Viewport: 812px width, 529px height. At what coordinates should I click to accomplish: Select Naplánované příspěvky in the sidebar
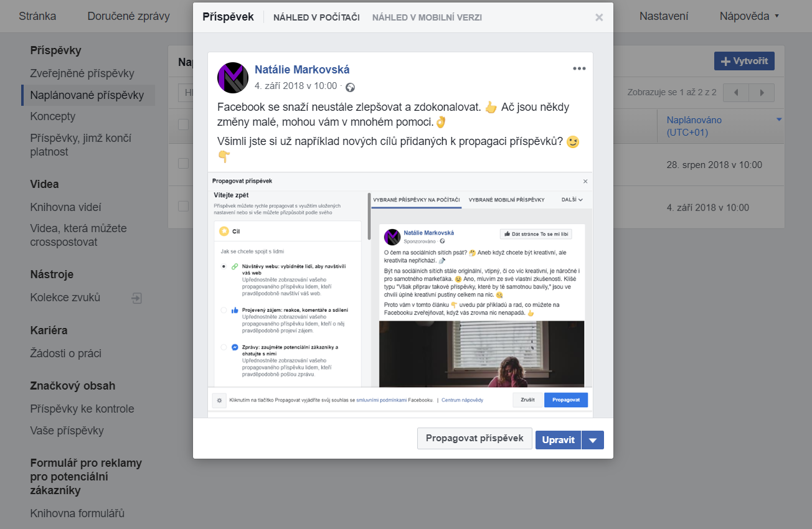87,95
